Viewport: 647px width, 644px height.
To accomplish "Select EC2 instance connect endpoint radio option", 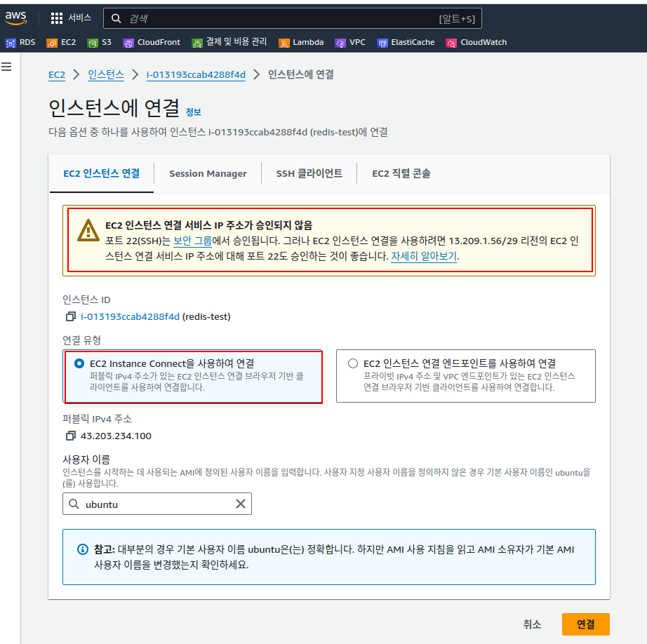I will pos(353,363).
